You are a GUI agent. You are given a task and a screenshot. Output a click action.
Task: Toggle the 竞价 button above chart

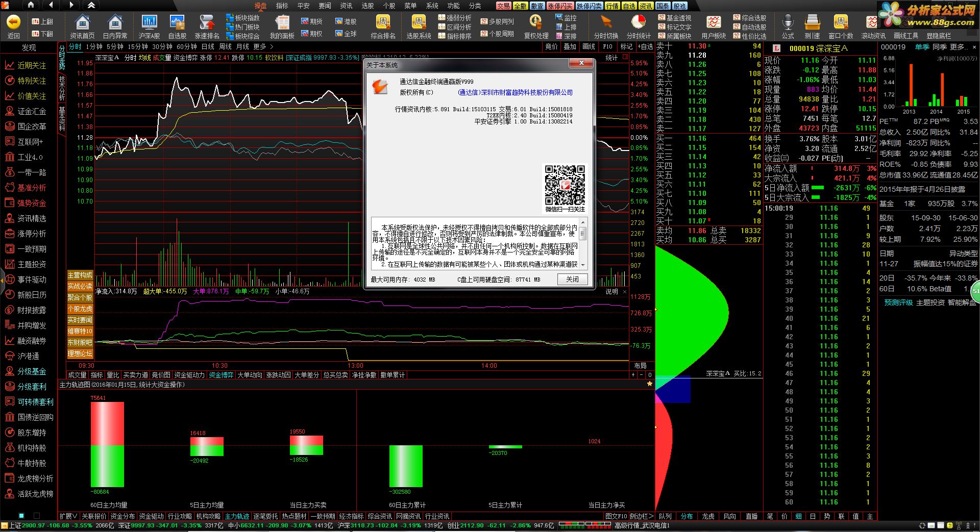[x=551, y=46]
